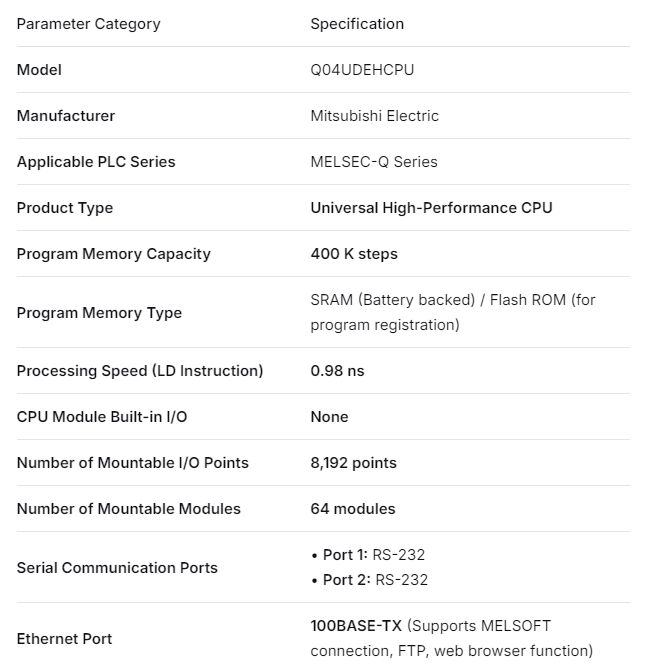
Task: Click the CPU Module Built-in I/O label
Action: coord(101,417)
